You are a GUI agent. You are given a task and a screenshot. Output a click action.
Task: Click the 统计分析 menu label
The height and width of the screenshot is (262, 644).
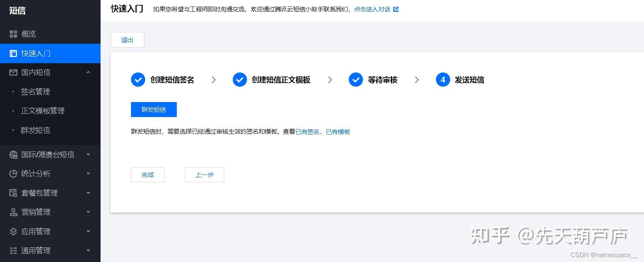tap(36, 174)
